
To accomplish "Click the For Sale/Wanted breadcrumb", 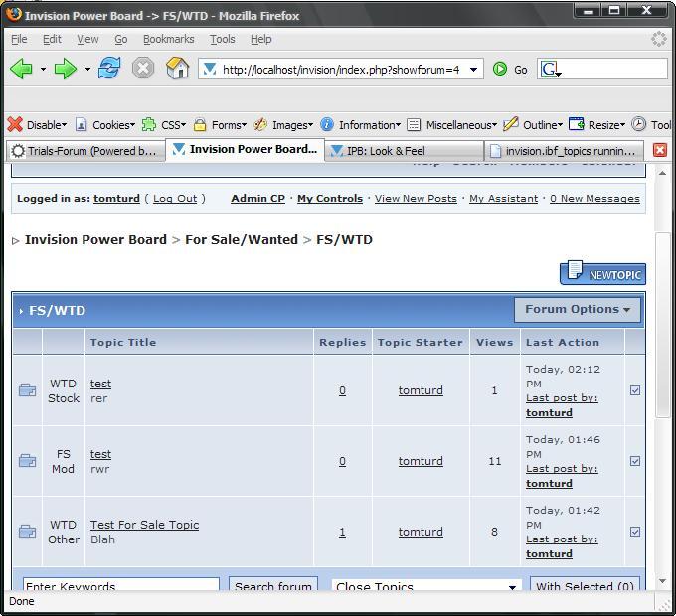I will pyautogui.click(x=242, y=239).
